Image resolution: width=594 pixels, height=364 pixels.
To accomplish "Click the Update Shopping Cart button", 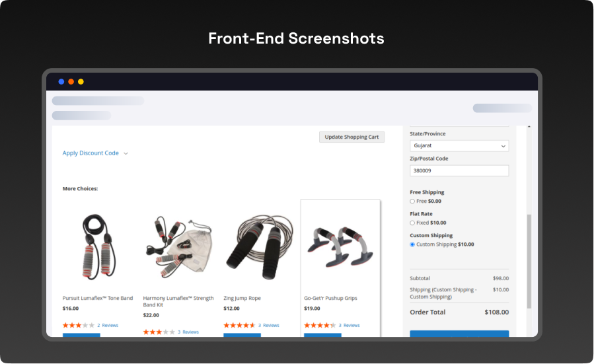I will click(352, 137).
